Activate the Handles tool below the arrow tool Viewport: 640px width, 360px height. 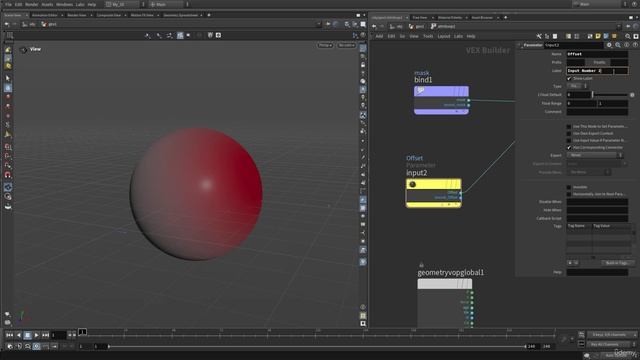click(8, 88)
